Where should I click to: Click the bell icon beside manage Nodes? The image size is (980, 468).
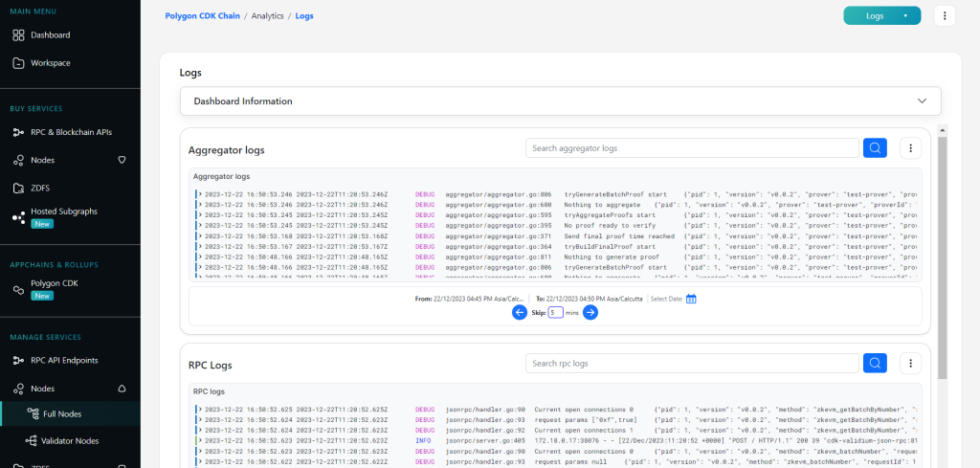[x=122, y=389]
